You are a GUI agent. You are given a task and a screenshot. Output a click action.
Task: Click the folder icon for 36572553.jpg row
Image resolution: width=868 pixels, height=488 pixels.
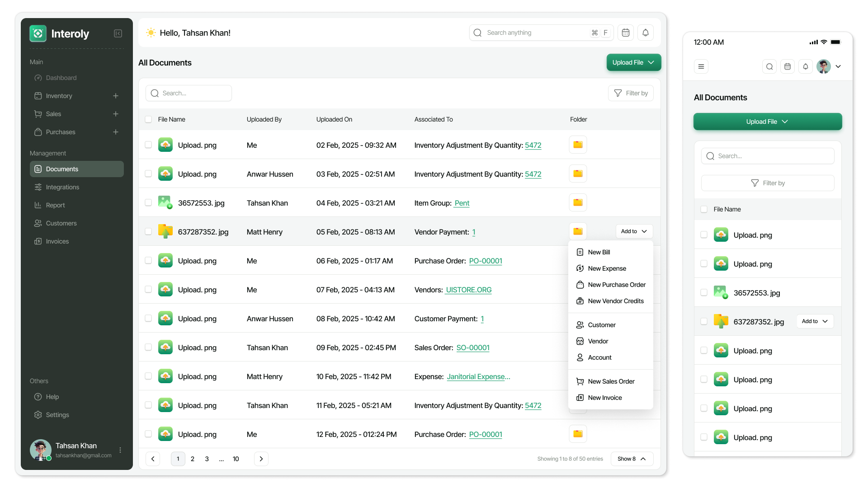tap(578, 202)
